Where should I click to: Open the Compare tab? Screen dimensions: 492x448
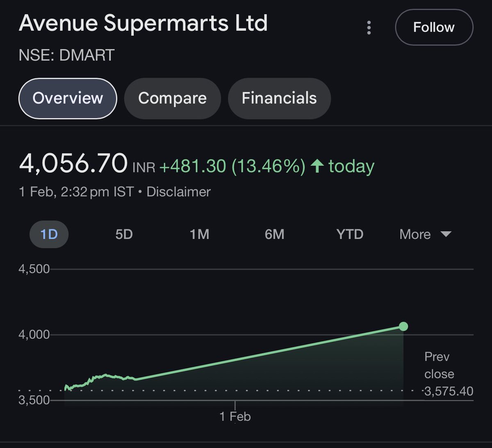tap(173, 98)
